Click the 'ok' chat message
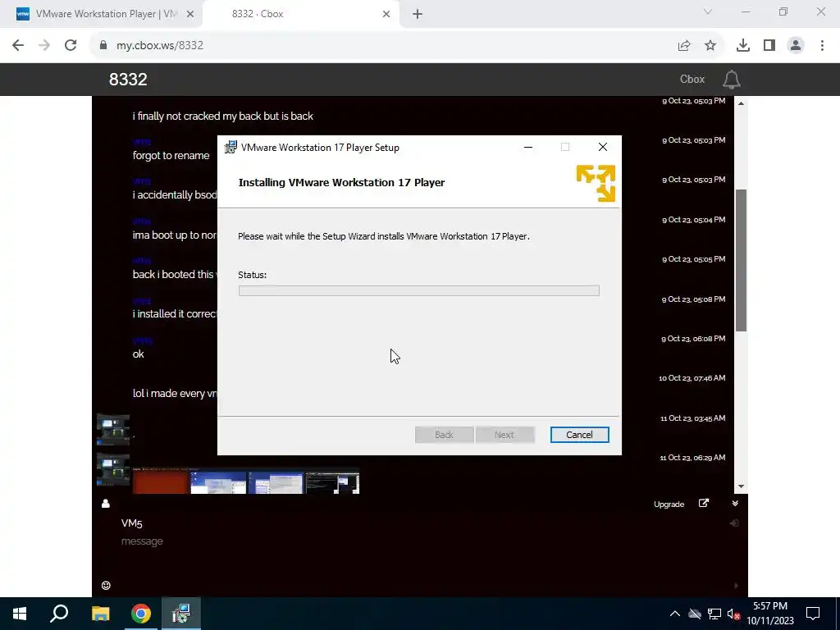Image resolution: width=840 pixels, height=630 pixels. coord(138,354)
